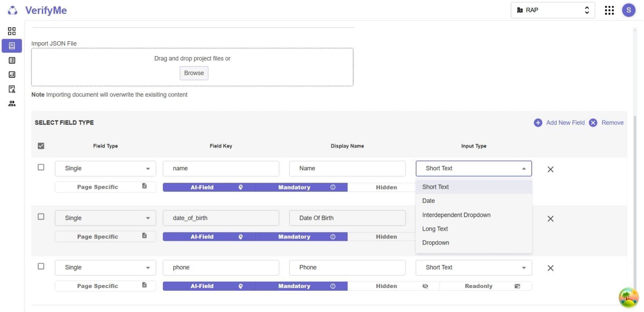Open the RAP organization selector
Screen dimensions: 644x312
(553, 10)
